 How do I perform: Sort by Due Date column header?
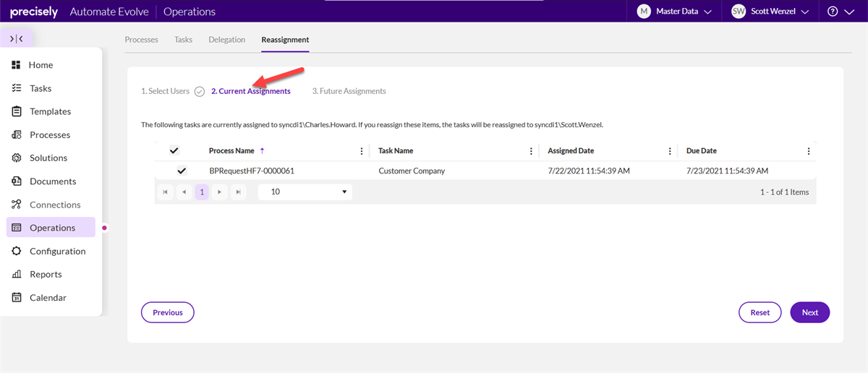point(702,151)
